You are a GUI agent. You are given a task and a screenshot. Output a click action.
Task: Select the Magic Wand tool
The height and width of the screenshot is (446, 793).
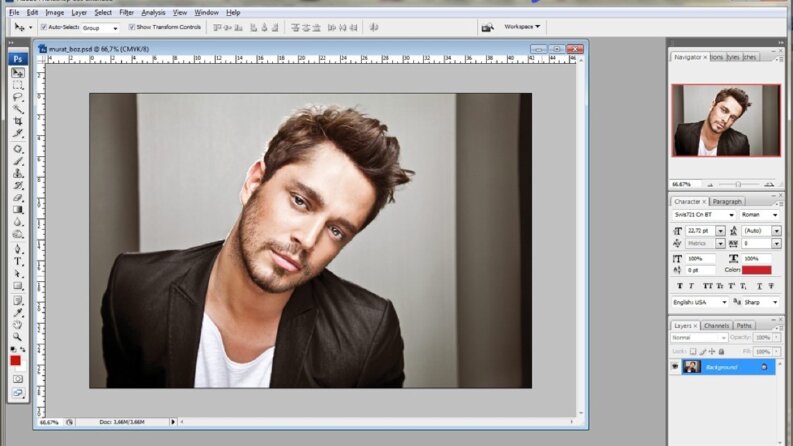click(x=18, y=109)
